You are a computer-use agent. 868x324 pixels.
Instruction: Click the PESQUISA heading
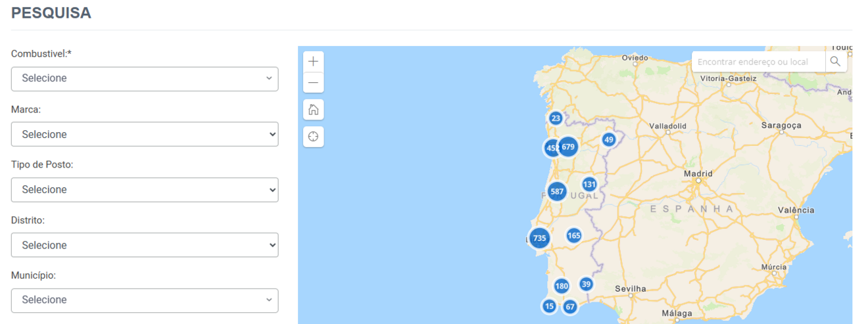[51, 12]
